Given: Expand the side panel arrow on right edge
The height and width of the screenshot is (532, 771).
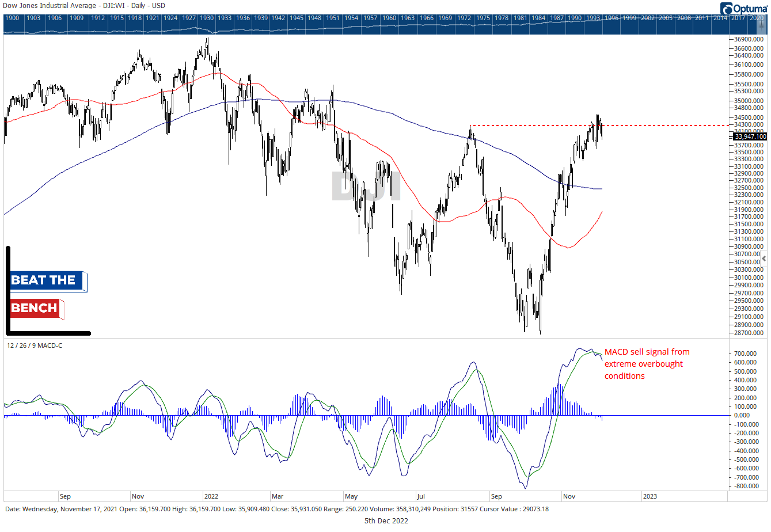Looking at the screenshot, I should pos(764,259).
